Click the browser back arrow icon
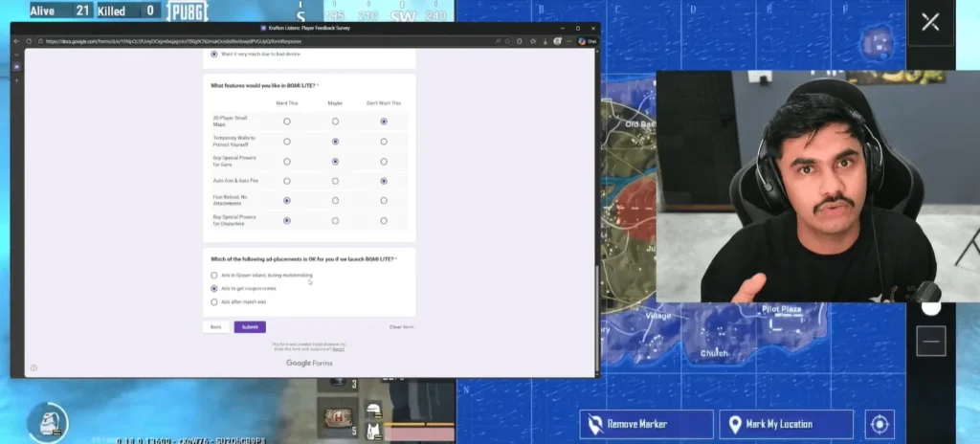Viewport: 980px width, 444px height. pyautogui.click(x=17, y=41)
